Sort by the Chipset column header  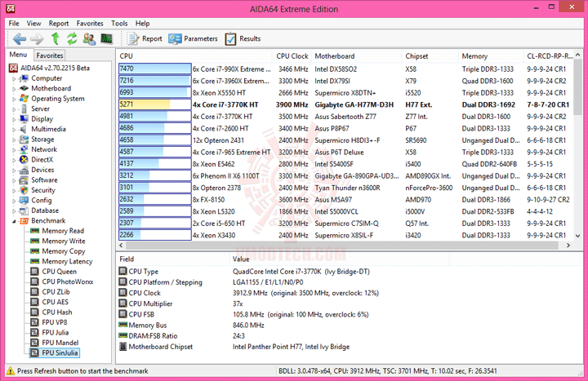pyautogui.click(x=430, y=56)
